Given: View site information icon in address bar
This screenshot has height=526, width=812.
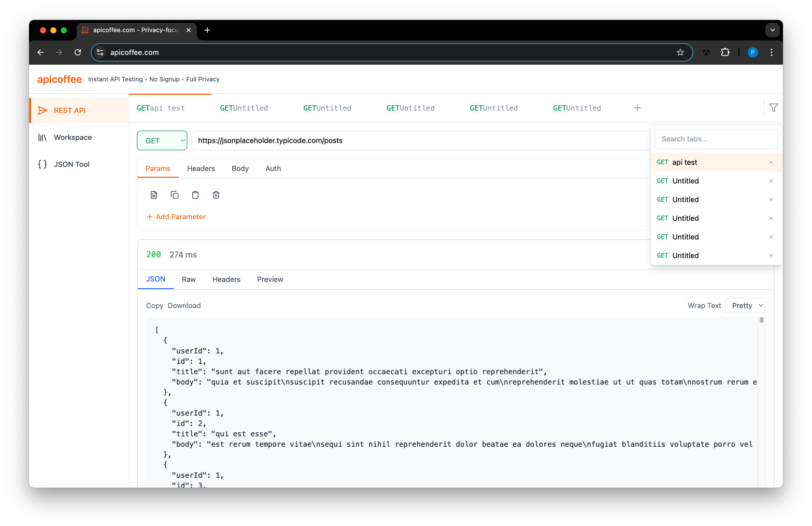Looking at the screenshot, I should tap(101, 52).
